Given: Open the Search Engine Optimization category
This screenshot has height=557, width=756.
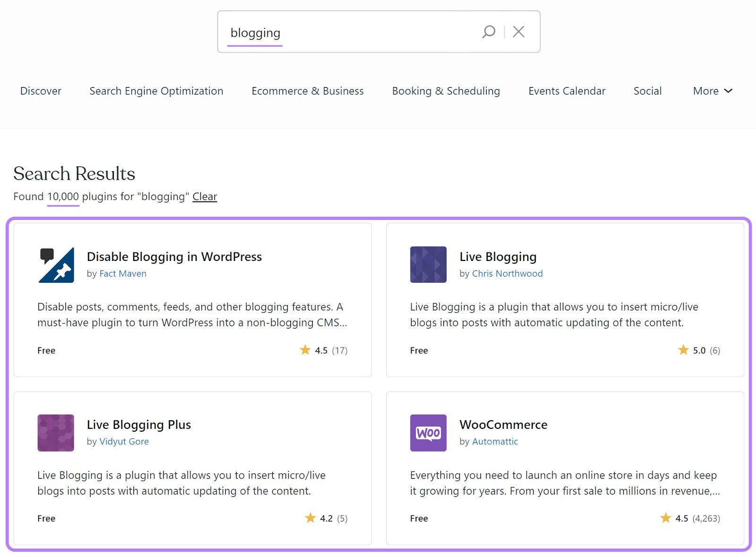Looking at the screenshot, I should pyautogui.click(x=156, y=91).
